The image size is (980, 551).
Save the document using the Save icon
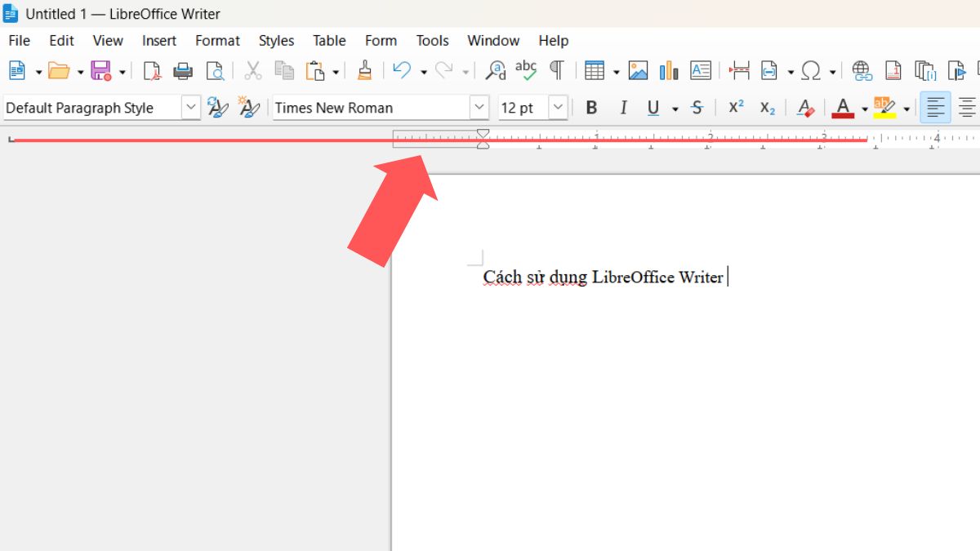click(101, 71)
